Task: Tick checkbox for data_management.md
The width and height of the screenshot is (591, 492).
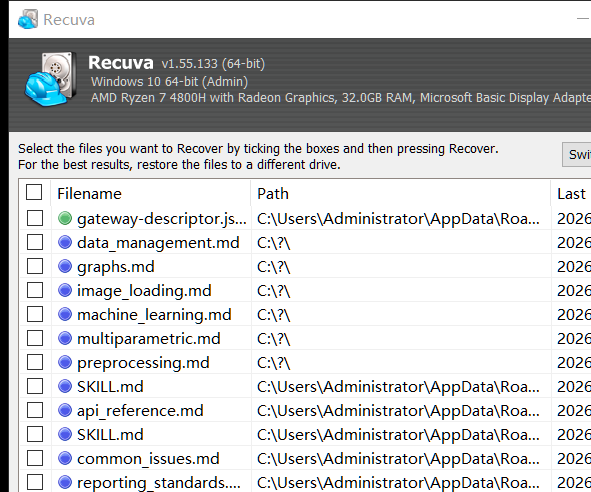Action: 35,242
